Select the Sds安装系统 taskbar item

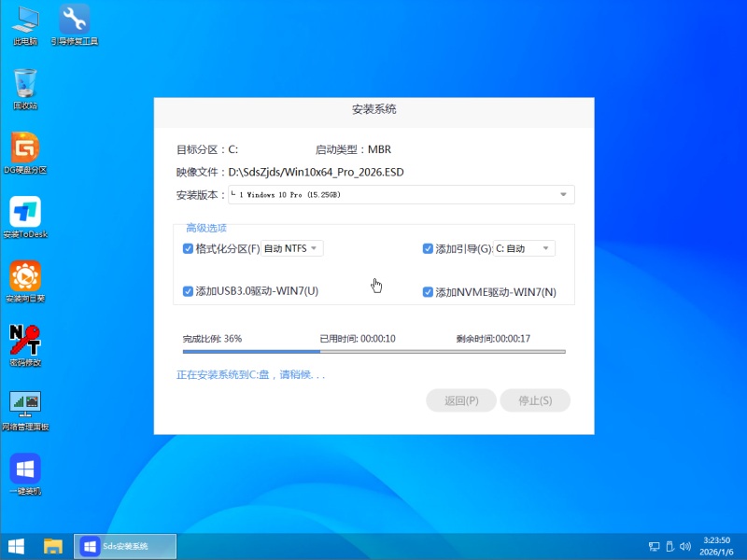(x=125, y=546)
